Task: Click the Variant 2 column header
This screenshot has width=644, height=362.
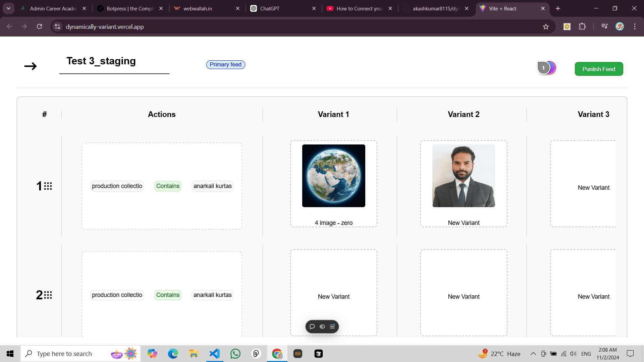Action: (x=464, y=114)
